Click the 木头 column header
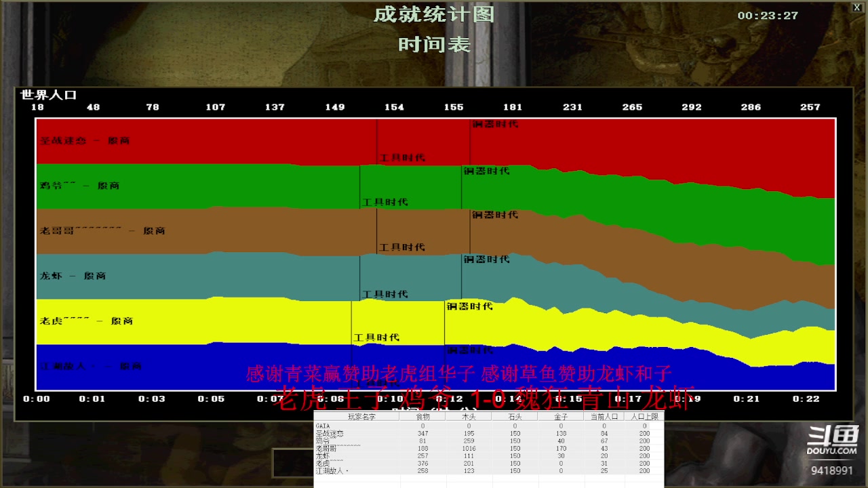 pos(469,417)
